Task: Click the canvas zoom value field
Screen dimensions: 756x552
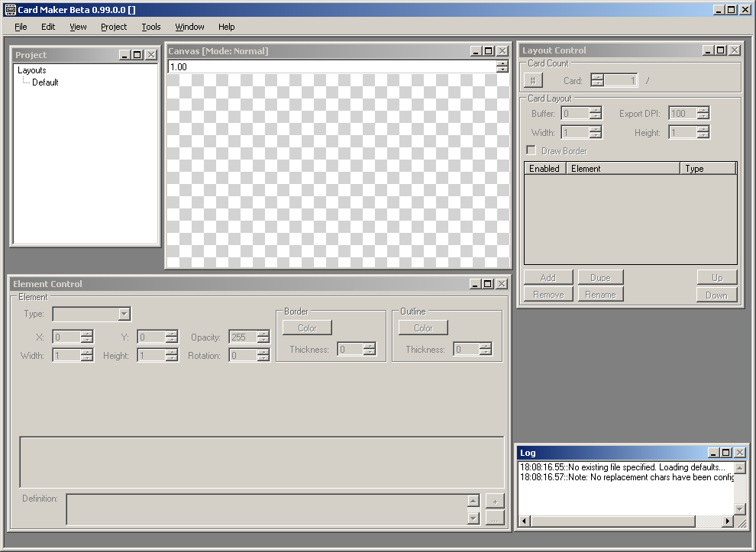Action: coord(330,67)
